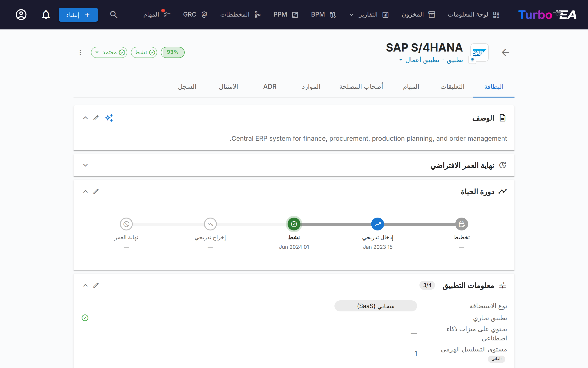Switch to the ADR tab

pos(270,87)
